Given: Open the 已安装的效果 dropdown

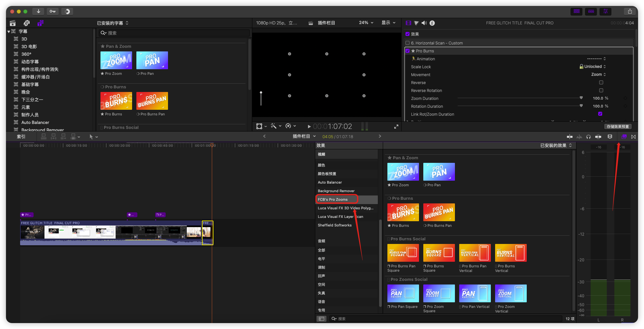Looking at the screenshot, I should click(556, 145).
